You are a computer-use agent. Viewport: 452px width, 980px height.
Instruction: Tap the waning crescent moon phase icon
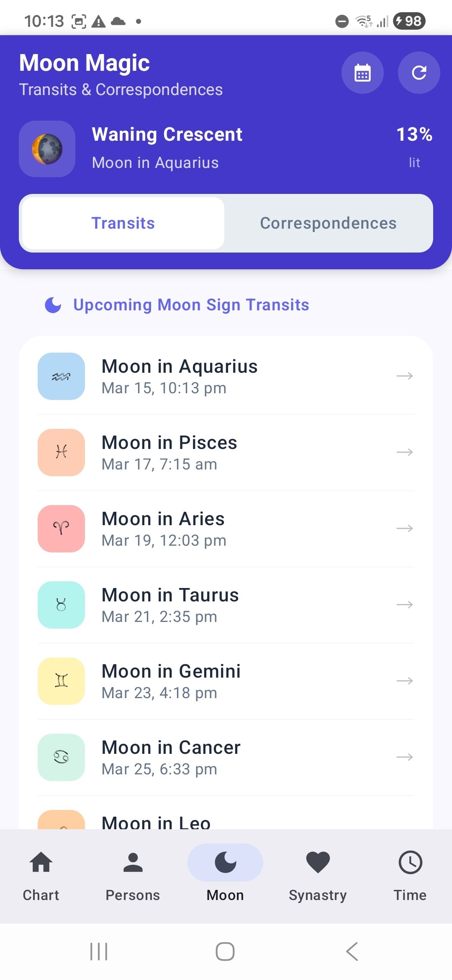point(47,149)
